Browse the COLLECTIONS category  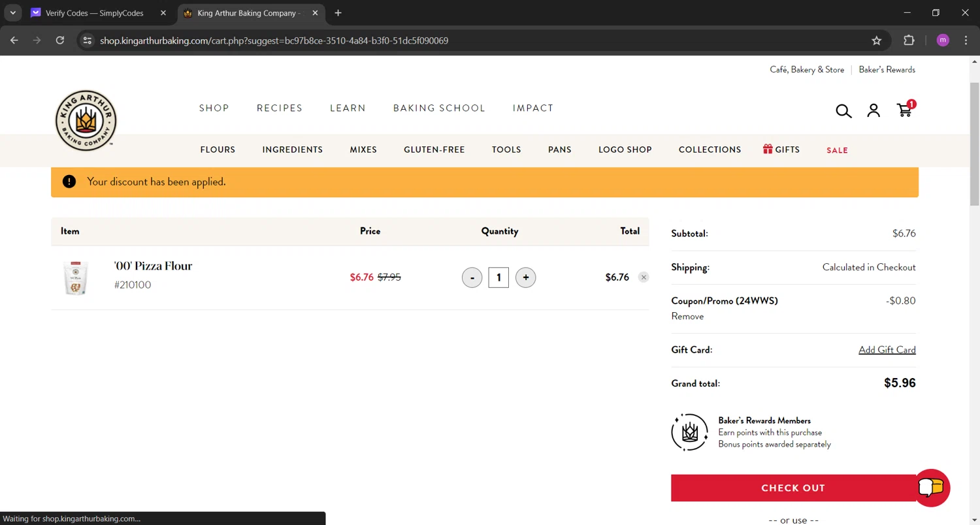(710, 150)
